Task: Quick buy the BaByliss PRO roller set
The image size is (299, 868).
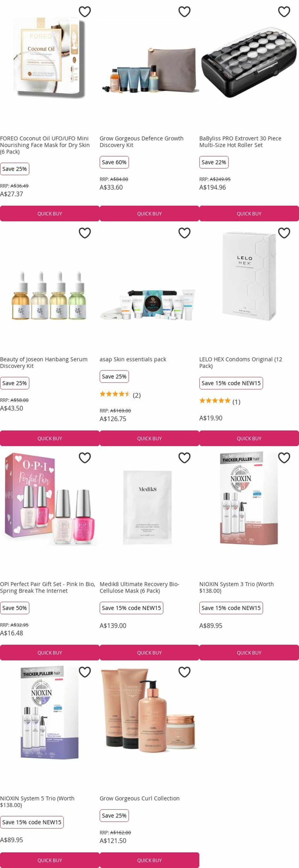Action: 249,214
